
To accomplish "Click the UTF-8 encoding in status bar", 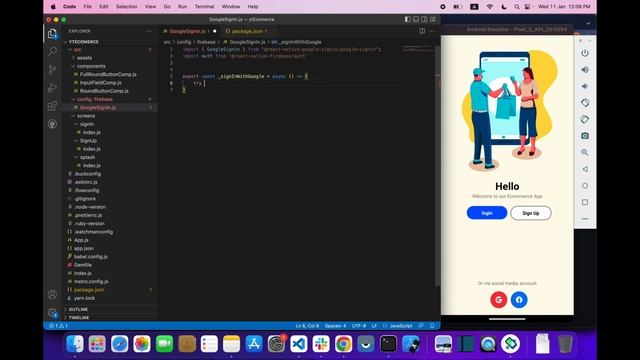I will [x=359, y=326].
